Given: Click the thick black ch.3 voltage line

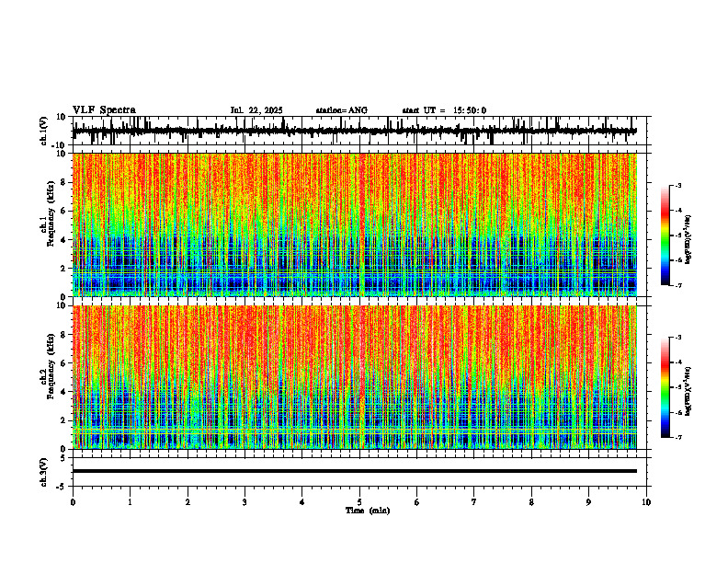Looking at the screenshot, I should coord(355,471).
